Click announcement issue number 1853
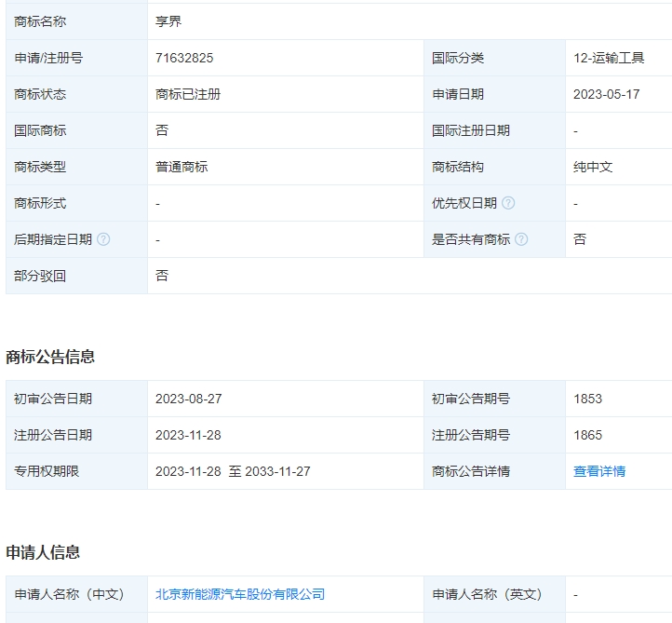This screenshot has height=623, width=672. [x=587, y=399]
